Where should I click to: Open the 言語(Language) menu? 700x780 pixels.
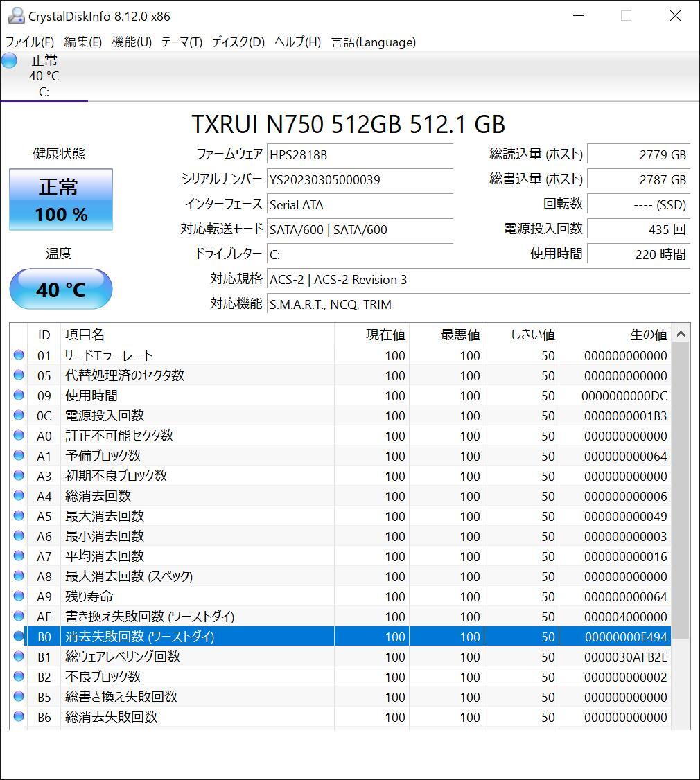pyautogui.click(x=374, y=42)
